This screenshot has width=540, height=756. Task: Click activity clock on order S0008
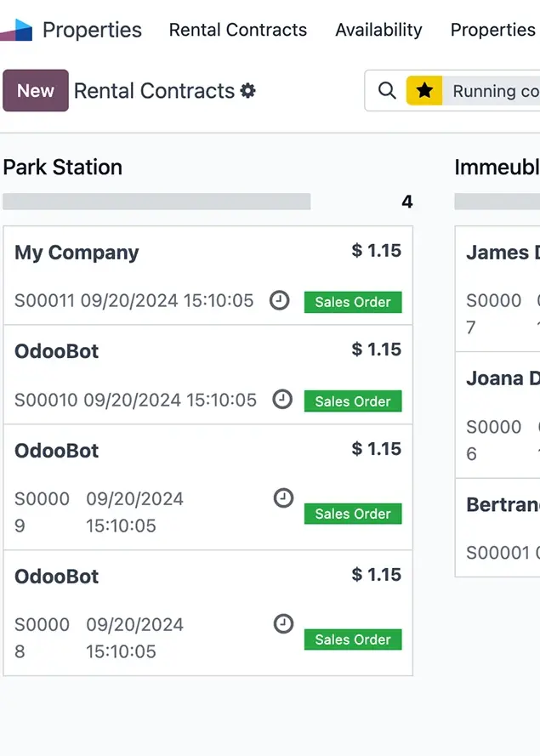(283, 624)
